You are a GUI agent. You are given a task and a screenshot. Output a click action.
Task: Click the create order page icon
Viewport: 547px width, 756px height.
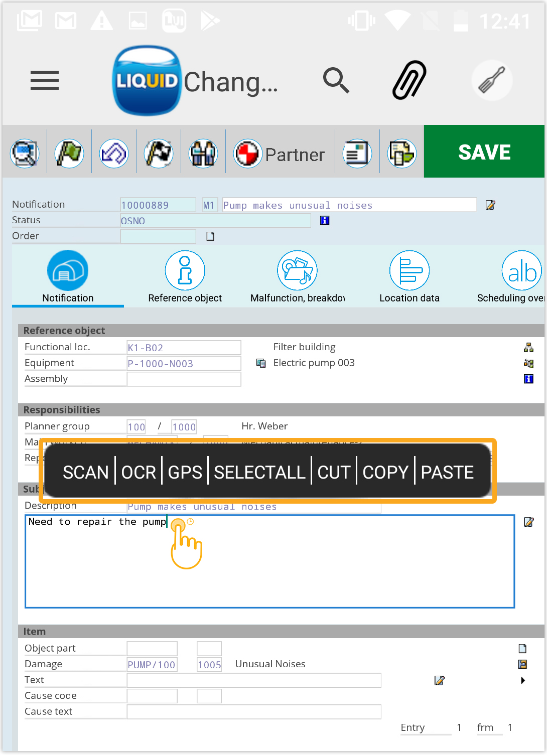pyautogui.click(x=210, y=236)
